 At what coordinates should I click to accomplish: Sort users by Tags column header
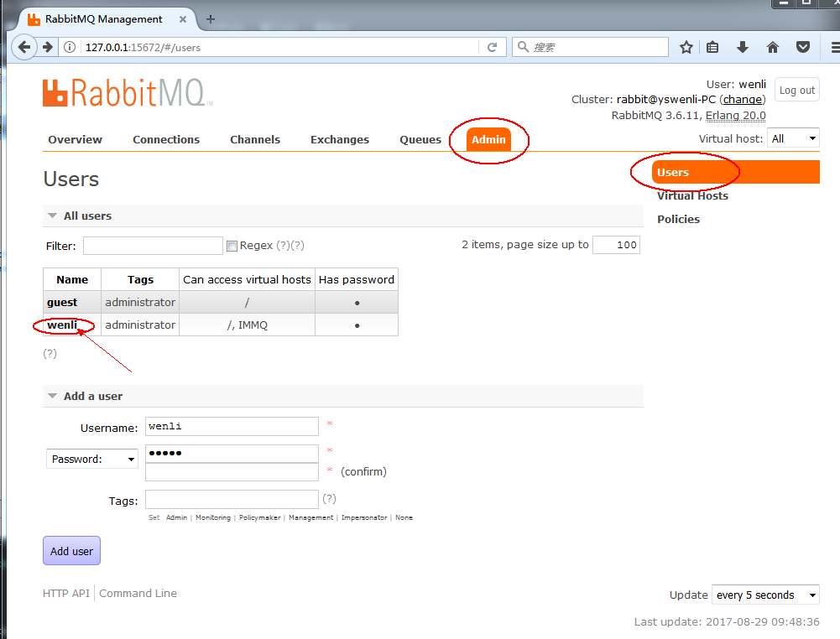(140, 279)
